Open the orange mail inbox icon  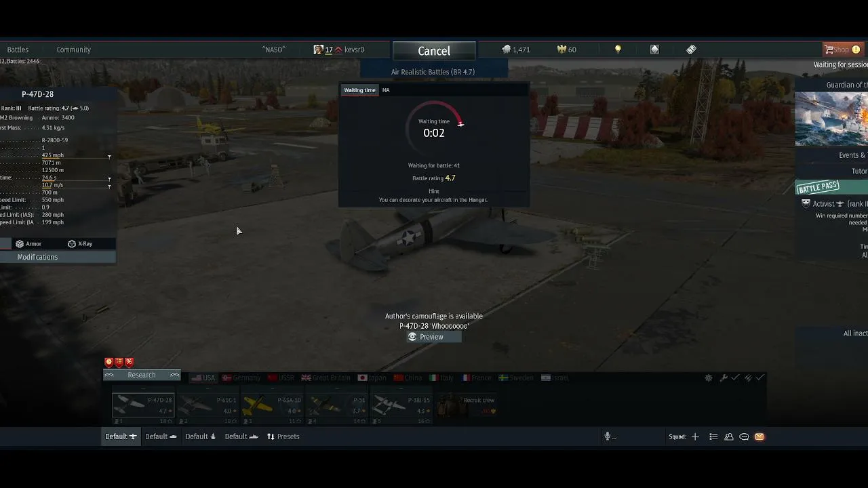click(x=759, y=436)
